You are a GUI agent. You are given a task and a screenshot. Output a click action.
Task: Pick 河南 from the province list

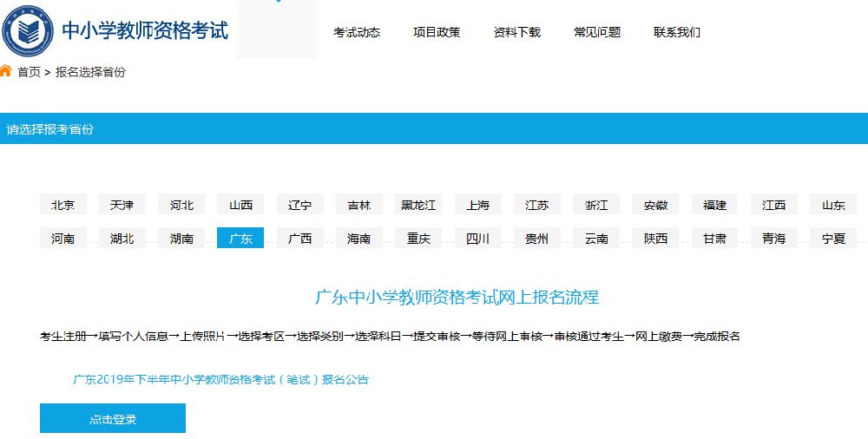(x=63, y=239)
